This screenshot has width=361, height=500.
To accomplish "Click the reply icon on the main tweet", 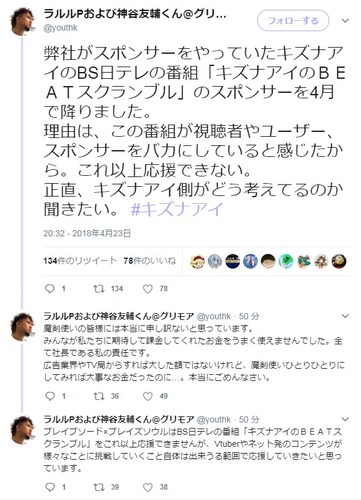I will coord(50,289).
